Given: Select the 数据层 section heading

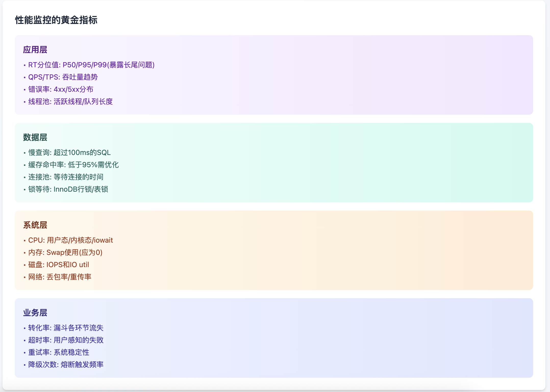Looking at the screenshot, I should pos(35,137).
